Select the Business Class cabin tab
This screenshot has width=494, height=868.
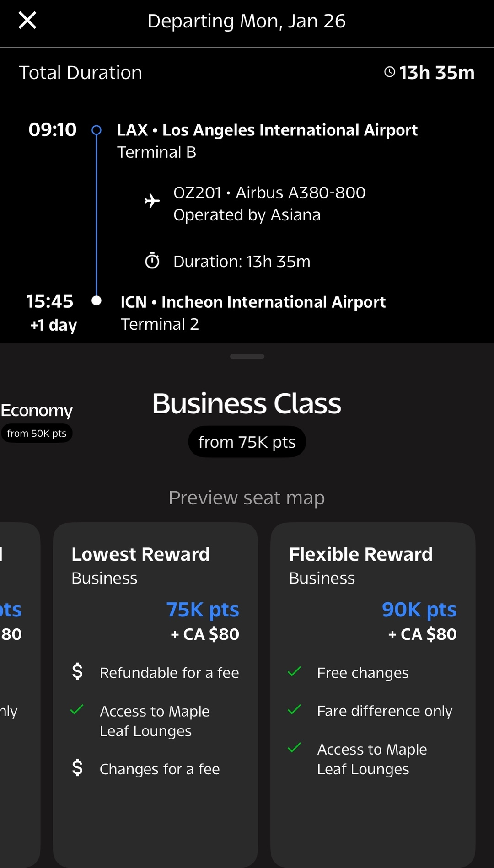coord(247,404)
